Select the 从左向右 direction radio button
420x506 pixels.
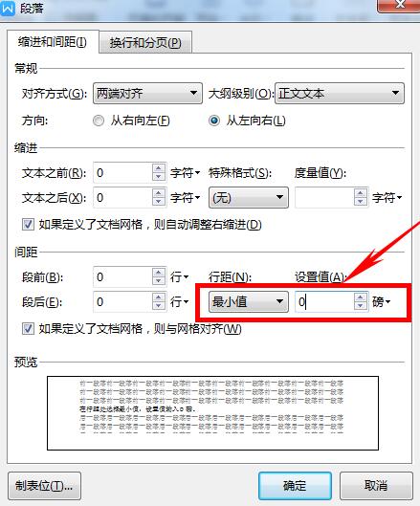tap(214, 121)
